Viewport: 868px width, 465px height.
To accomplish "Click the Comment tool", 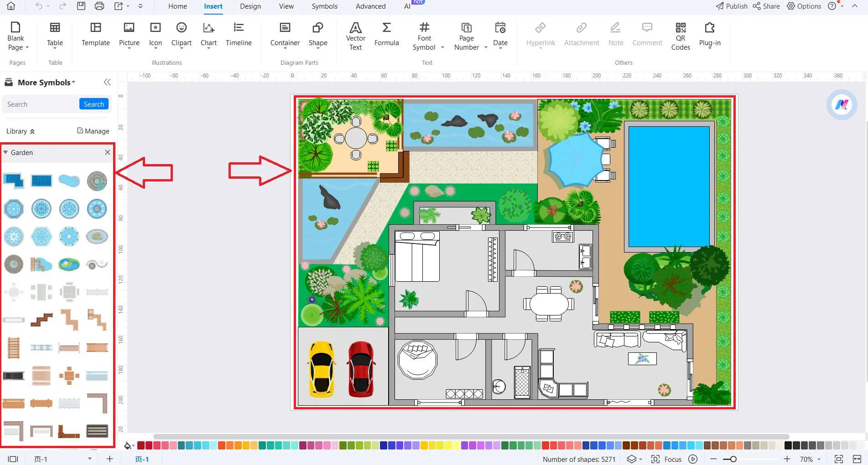I will pos(647,34).
